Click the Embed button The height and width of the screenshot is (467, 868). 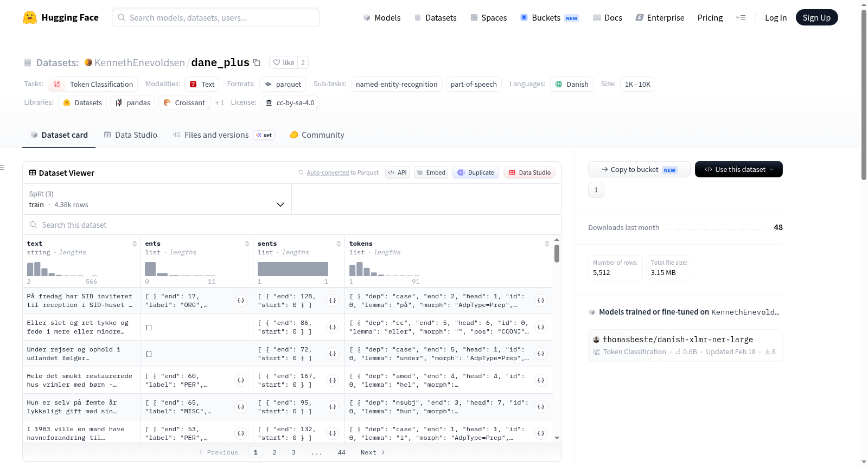[x=431, y=172]
